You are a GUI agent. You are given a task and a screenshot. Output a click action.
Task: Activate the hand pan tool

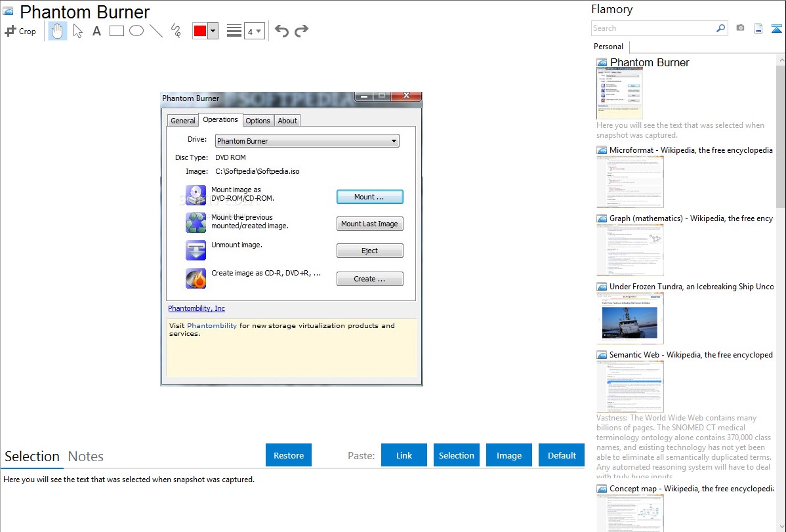point(57,31)
